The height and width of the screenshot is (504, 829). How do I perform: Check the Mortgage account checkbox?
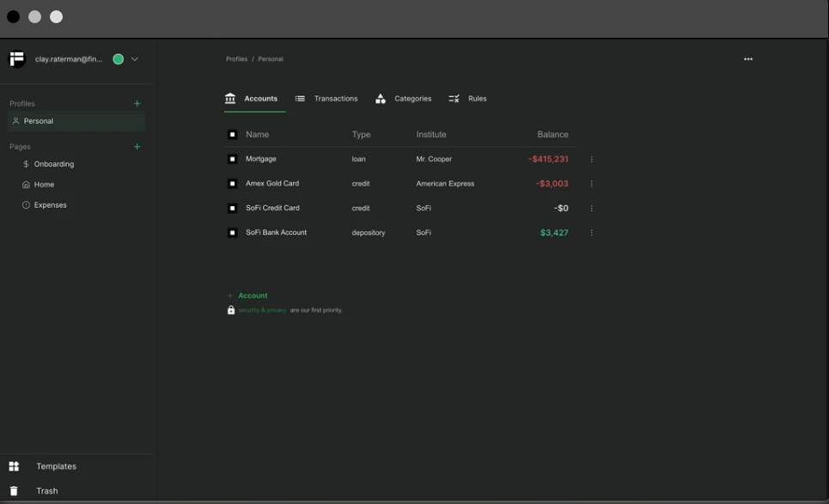click(x=232, y=159)
